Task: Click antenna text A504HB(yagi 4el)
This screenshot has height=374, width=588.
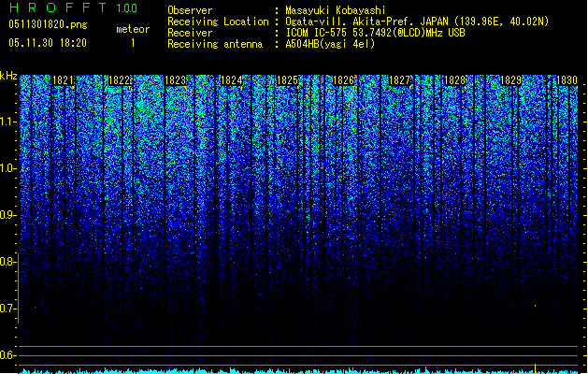Action: click(330, 44)
